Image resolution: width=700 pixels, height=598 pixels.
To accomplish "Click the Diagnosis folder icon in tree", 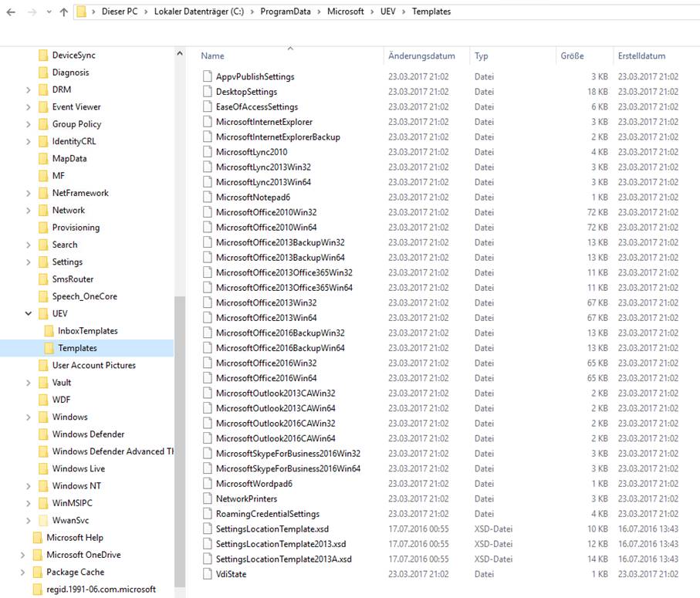I will (x=43, y=73).
